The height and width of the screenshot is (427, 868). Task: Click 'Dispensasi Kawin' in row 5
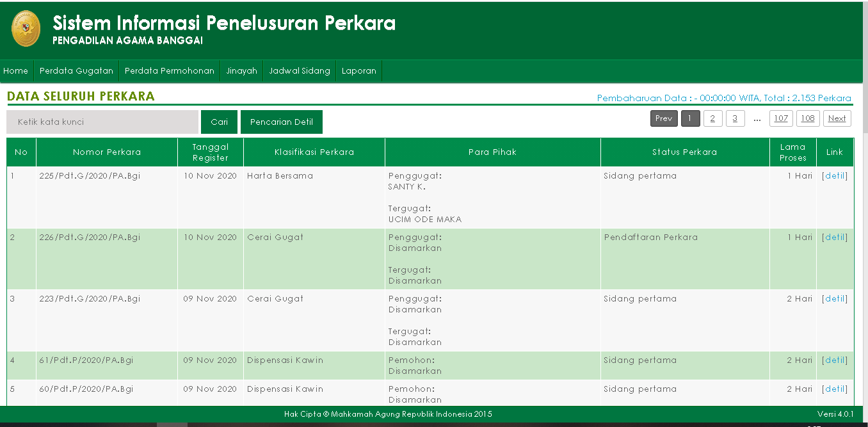tap(285, 389)
